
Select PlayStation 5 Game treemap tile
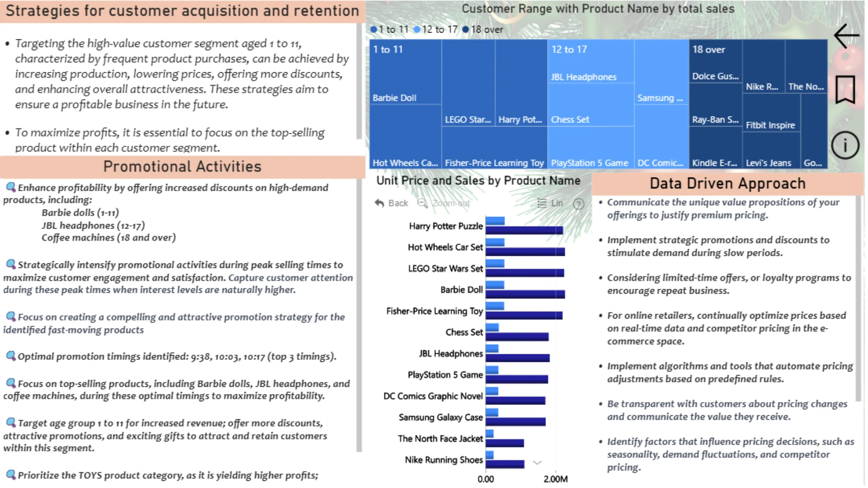click(590, 148)
